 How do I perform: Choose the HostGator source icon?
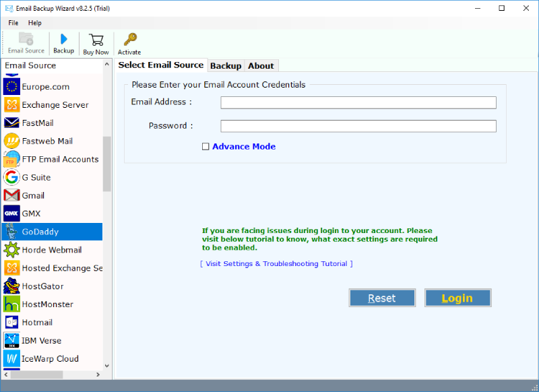coord(11,286)
